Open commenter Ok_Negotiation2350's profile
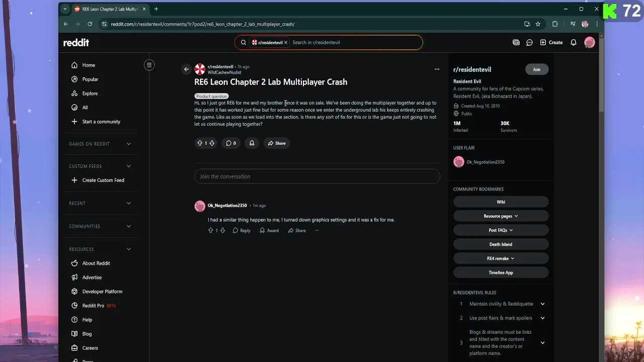 click(x=227, y=206)
